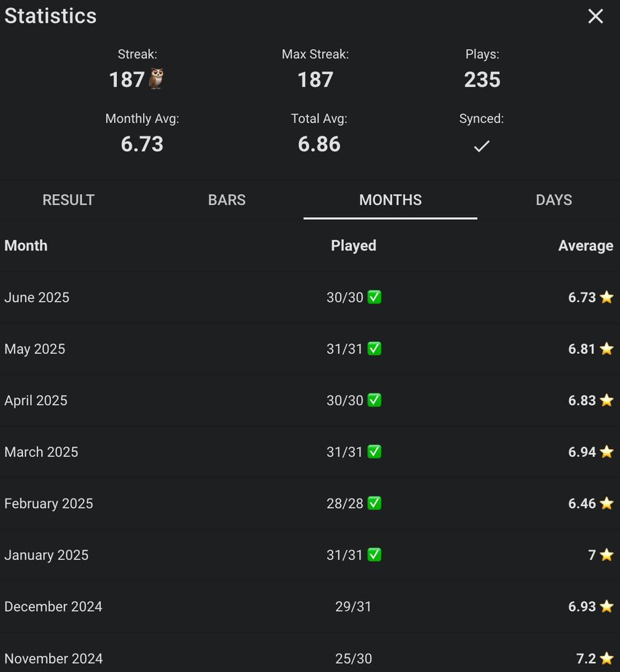Click the Average column header

(x=585, y=245)
